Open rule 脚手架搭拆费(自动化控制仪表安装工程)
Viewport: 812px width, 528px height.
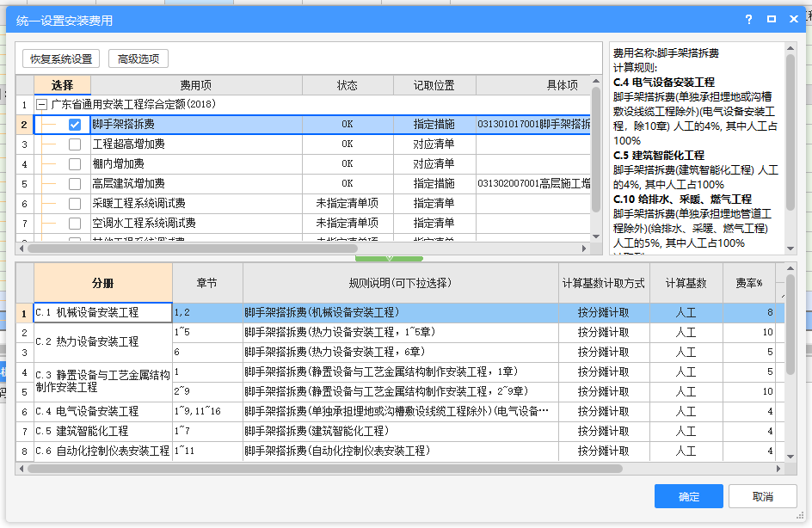(x=400, y=451)
